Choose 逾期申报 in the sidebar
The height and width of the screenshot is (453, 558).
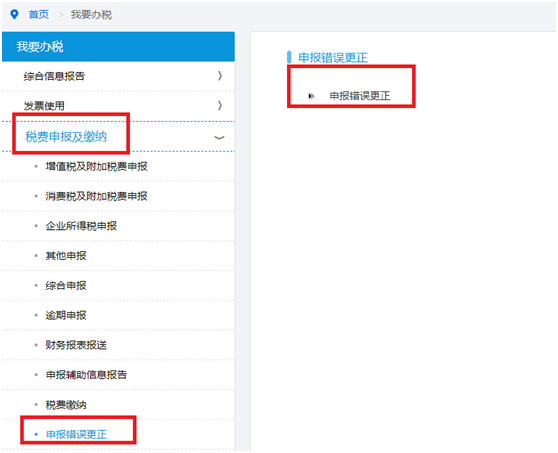[x=66, y=315]
